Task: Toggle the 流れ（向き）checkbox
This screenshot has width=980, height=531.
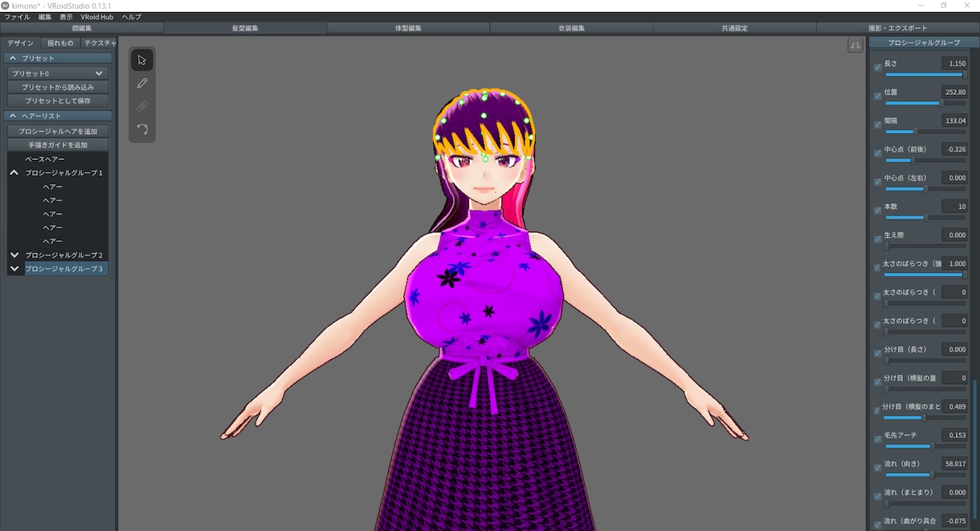Action: tap(877, 468)
